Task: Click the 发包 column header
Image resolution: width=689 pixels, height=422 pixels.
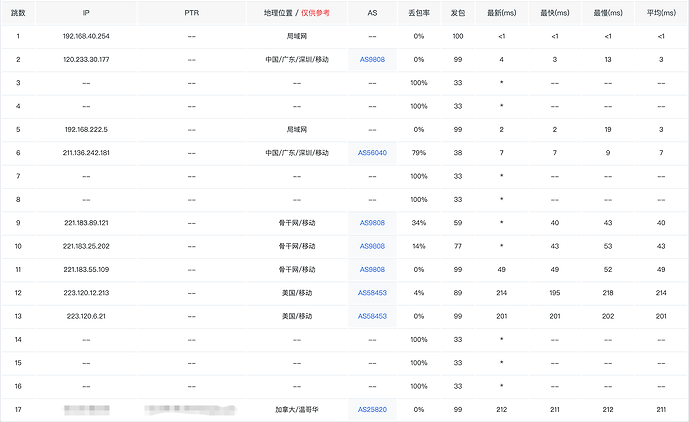Action: (x=458, y=13)
